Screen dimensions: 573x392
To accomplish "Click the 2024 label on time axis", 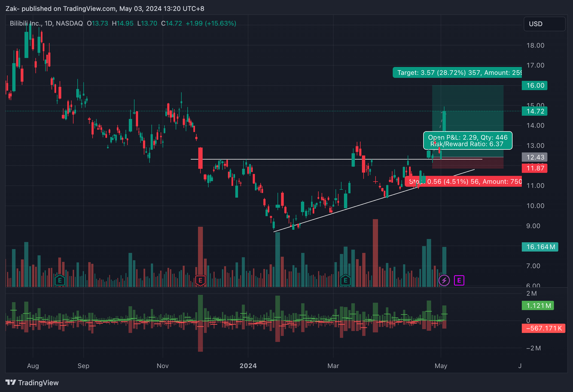I will coord(248,366).
